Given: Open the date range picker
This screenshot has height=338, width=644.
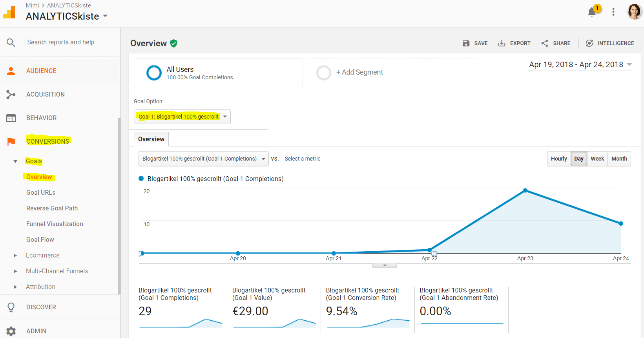Looking at the screenshot, I should (x=580, y=65).
